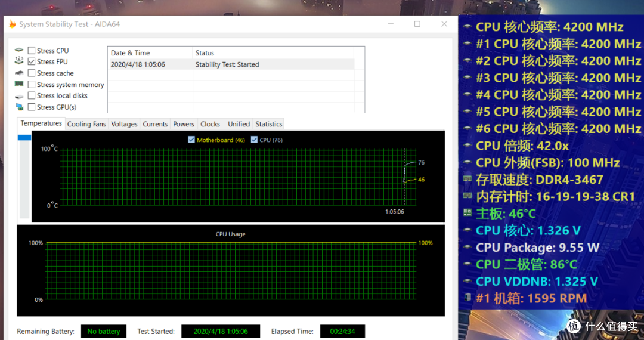Click the CPU 二极管 86°C reading

click(527, 264)
